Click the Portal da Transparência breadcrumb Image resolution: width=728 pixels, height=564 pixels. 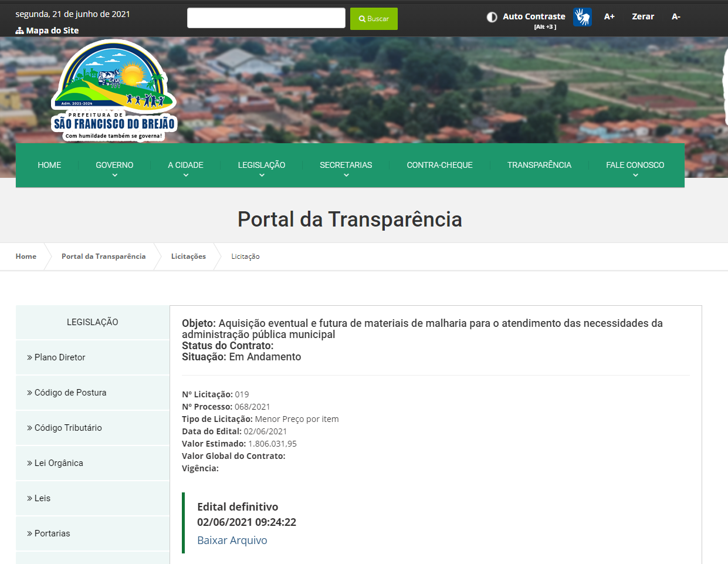(103, 256)
